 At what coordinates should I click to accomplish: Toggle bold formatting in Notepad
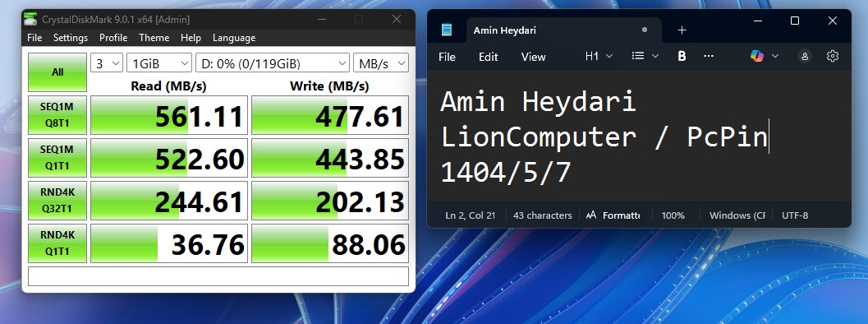click(x=682, y=56)
